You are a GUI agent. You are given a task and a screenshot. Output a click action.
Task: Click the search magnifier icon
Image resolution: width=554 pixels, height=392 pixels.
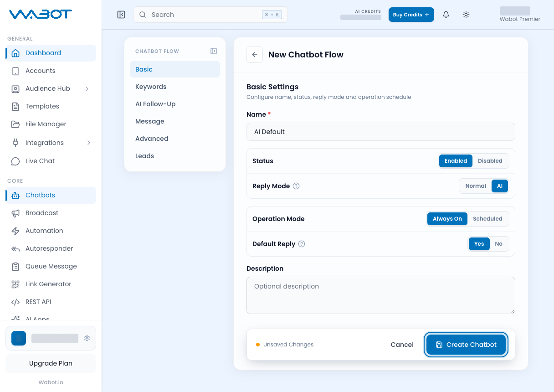click(x=143, y=15)
